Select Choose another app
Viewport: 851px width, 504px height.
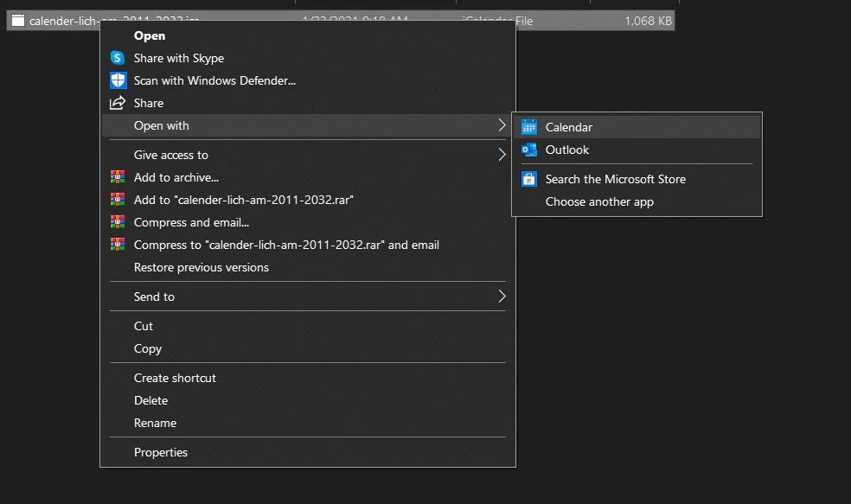click(x=637, y=201)
